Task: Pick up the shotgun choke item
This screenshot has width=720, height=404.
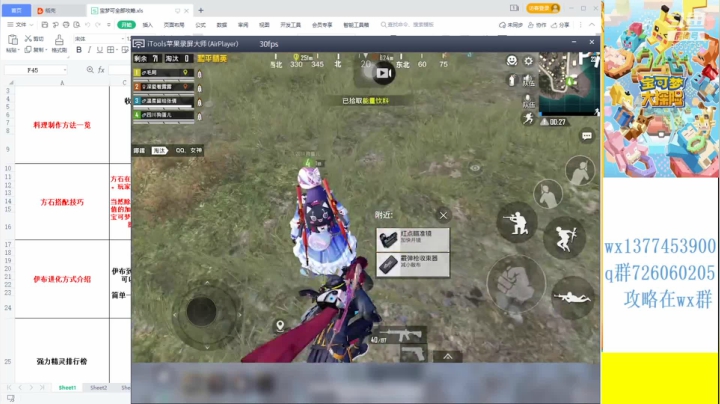Action: tap(413, 264)
